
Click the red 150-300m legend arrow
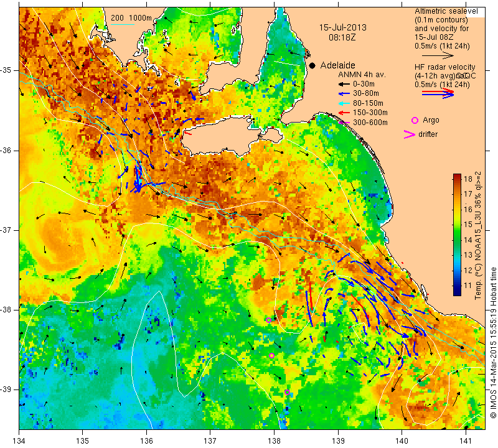[x=344, y=113]
